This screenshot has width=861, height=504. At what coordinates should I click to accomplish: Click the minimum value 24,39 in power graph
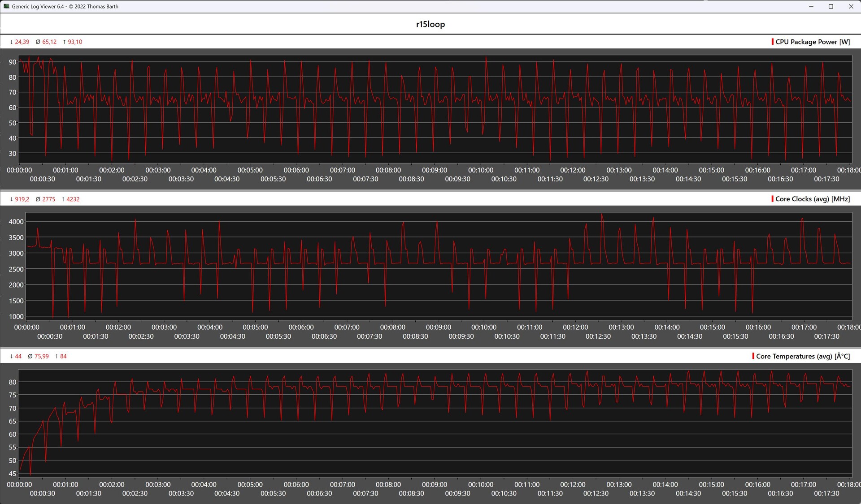22,42
